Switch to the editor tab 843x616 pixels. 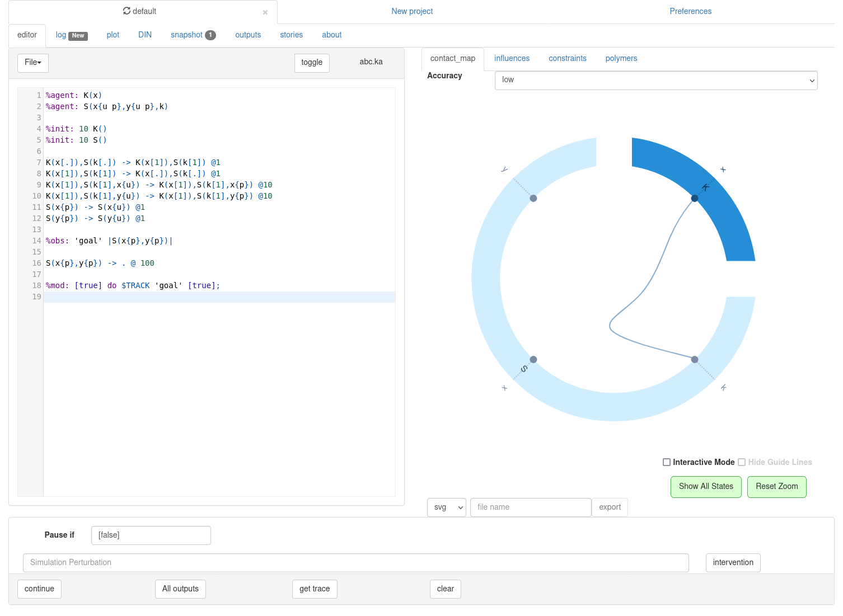point(27,35)
